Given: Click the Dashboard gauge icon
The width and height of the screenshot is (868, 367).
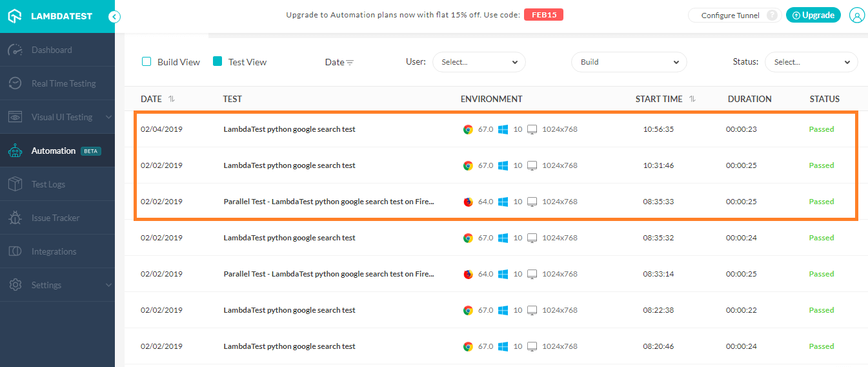Looking at the screenshot, I should point(15,50).
